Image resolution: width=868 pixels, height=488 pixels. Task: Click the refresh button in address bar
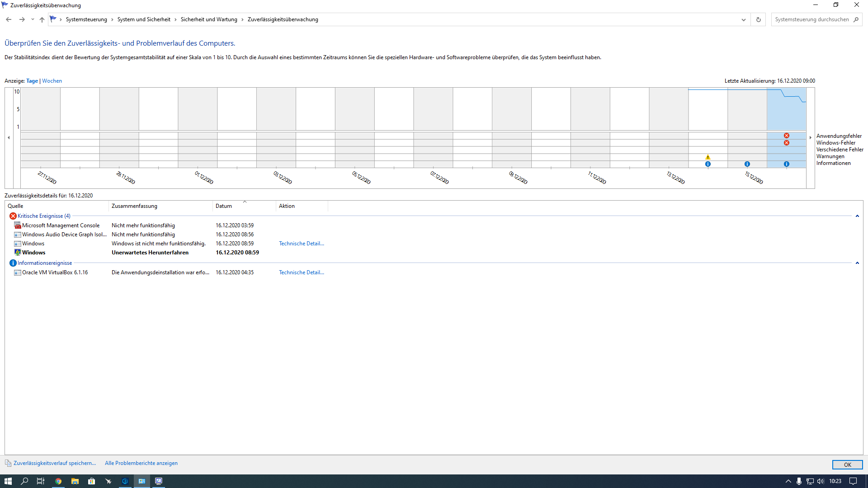pos(759,19)
